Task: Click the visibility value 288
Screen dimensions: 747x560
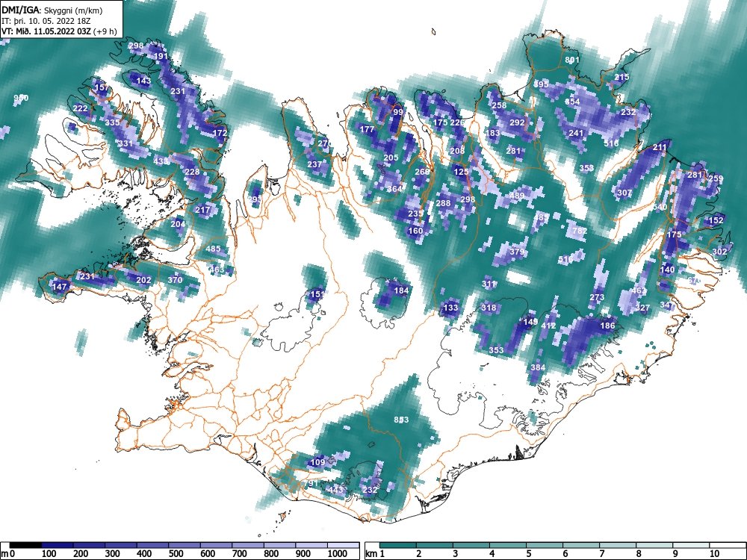Action: [x=443, y=203]
